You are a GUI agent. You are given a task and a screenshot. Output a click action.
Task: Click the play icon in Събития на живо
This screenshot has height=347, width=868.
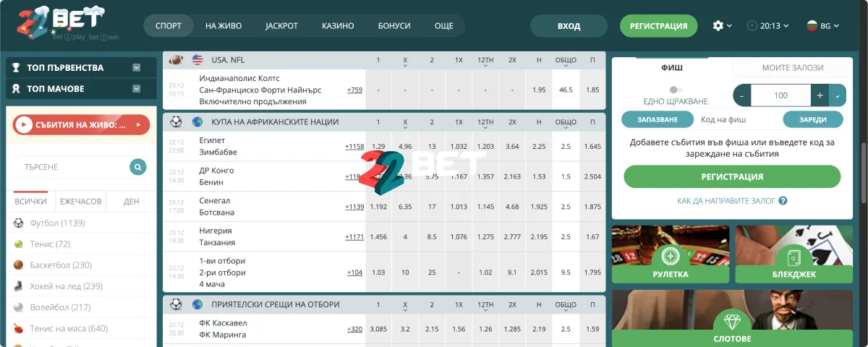[24, 125]
